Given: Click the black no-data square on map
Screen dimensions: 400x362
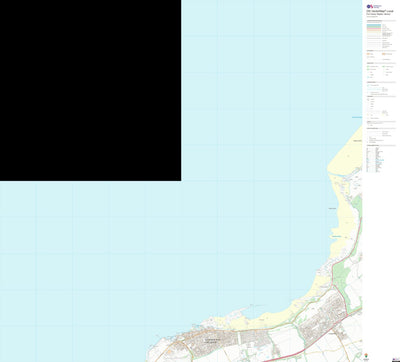Looking at the screenshot, I should click(x=90, y=90).
